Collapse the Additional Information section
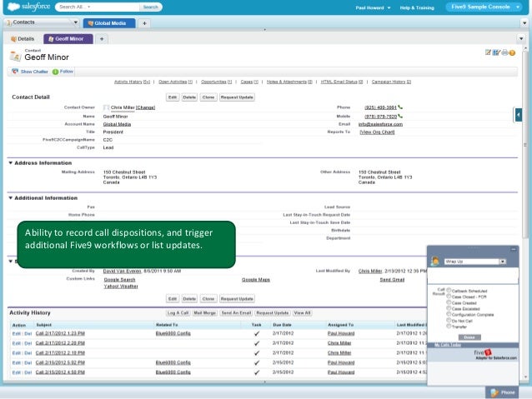 point(11,198)
